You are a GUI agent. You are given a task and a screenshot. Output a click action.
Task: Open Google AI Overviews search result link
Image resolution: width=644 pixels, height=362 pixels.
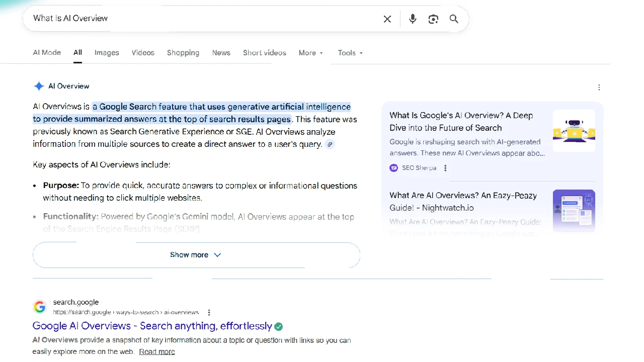[x=152, y=326]
